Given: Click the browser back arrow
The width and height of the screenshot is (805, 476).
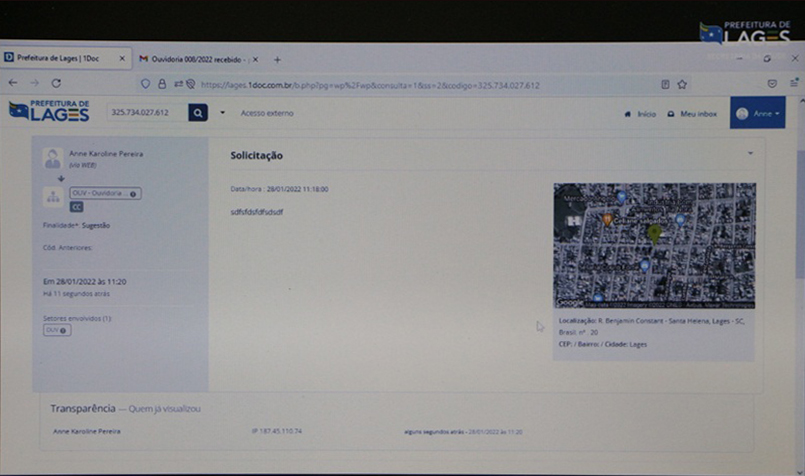Looking at the screenshot, I should 13,83.
